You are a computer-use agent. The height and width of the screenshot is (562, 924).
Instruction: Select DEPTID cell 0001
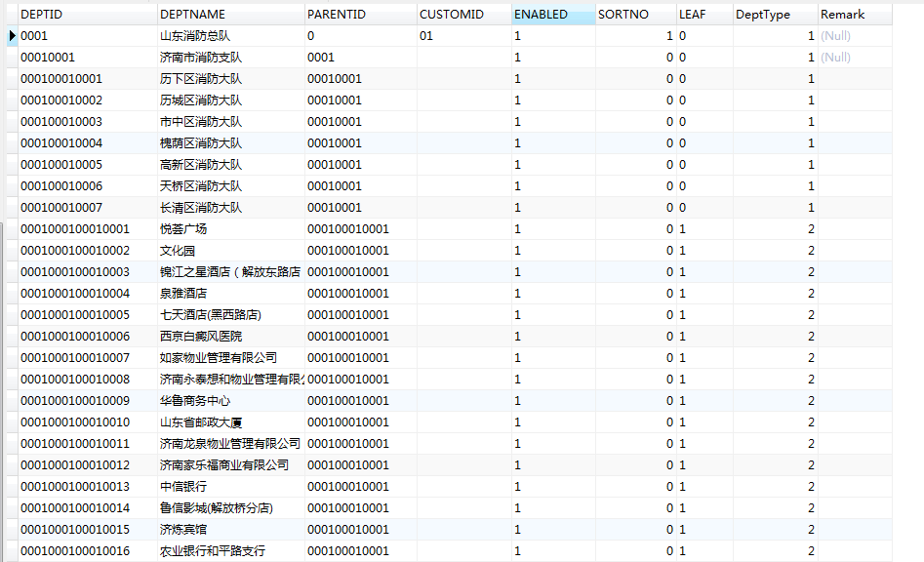pyautogui.click(x=87, y=36)
